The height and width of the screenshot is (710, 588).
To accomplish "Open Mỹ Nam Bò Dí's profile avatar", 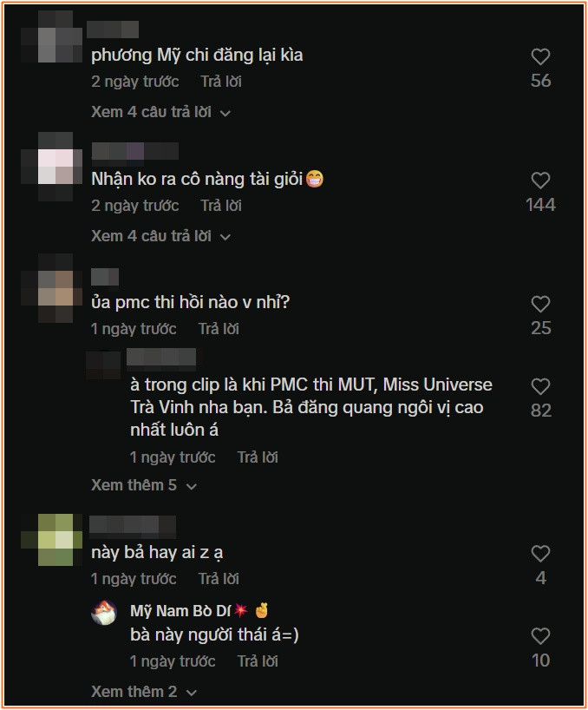I will point(104,612).
